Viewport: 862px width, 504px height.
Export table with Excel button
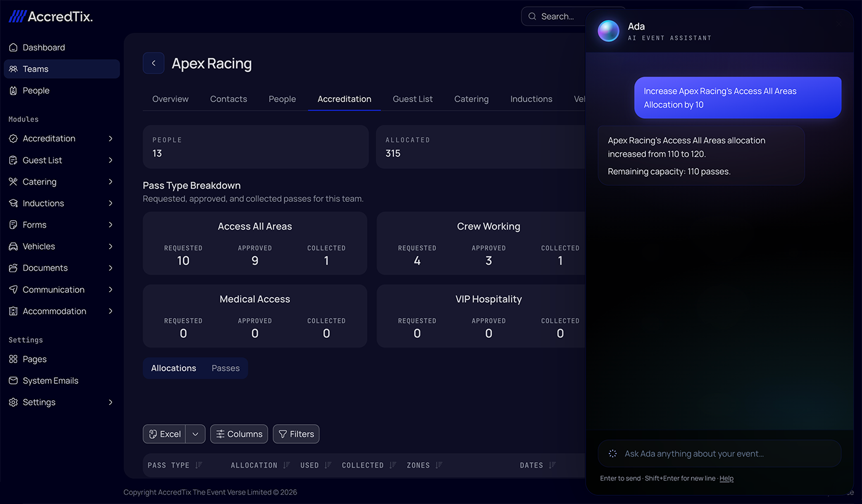[x=164, y=434]
